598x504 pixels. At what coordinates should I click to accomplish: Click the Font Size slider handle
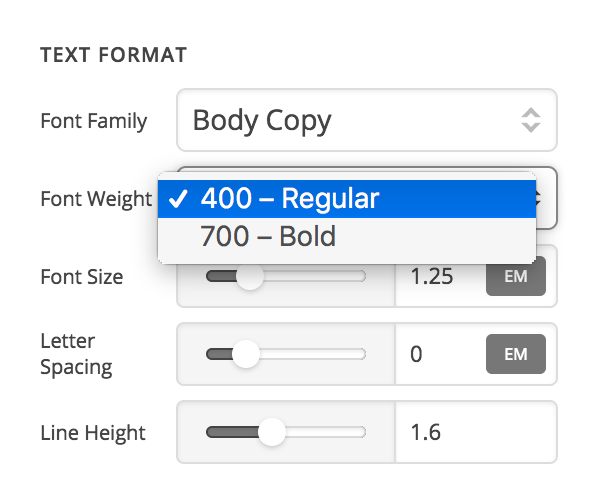click(250, 276)
